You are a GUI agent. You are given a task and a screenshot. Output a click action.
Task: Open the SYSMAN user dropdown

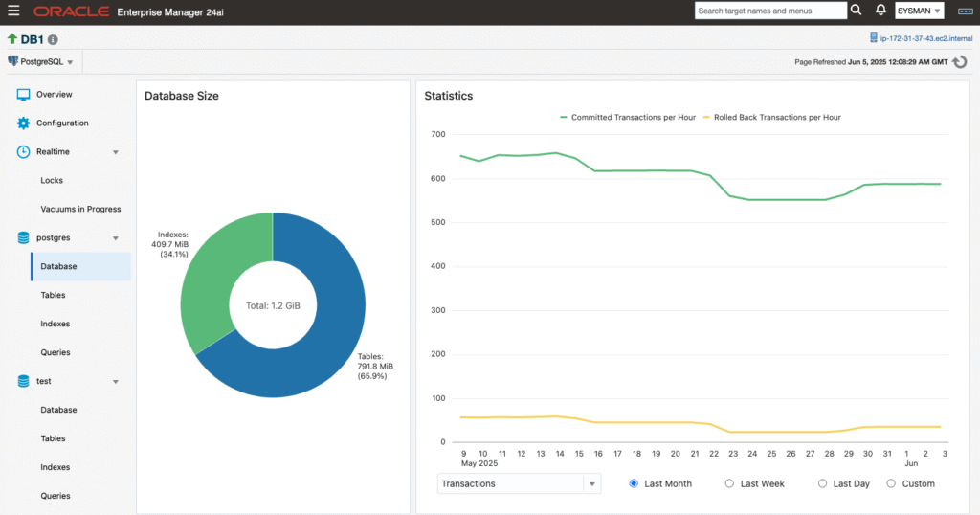click(920, 11)
